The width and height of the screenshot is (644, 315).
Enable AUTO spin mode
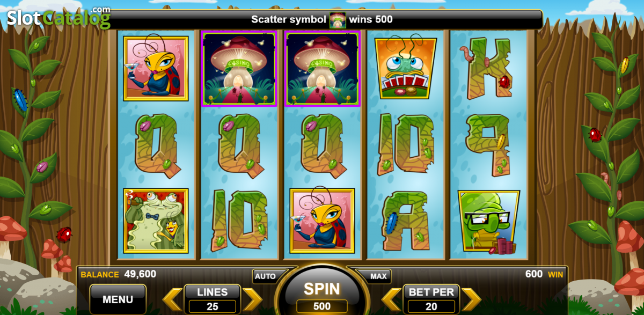click(x=265, y=276)
